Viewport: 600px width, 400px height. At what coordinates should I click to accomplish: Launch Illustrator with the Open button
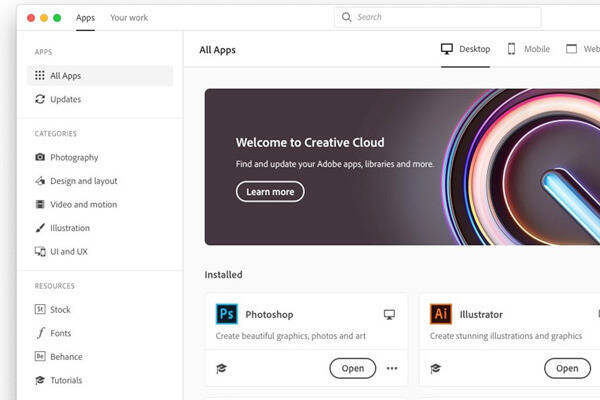(x=567, y=368)
